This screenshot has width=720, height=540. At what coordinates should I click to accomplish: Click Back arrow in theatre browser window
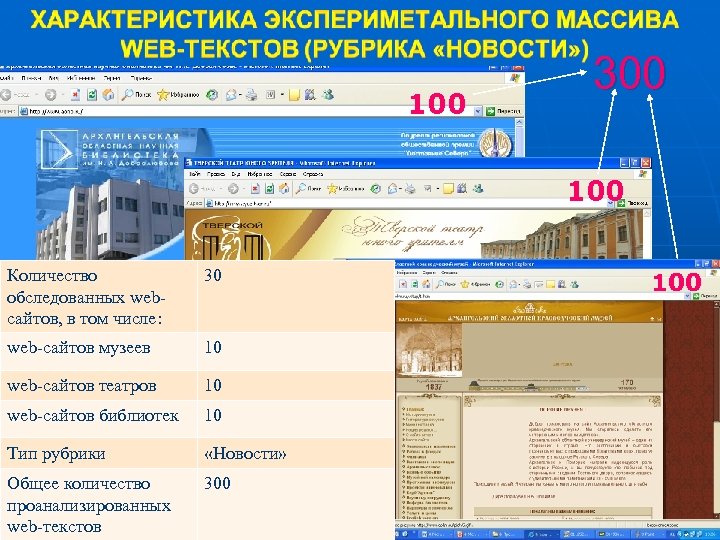[x=194, y=189]
